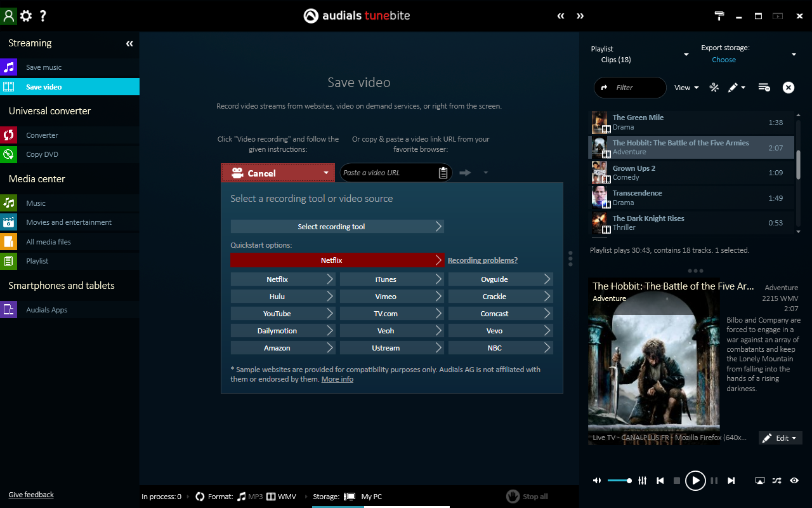This screenshot has width=812, height=508.
Task: Open Converter in the sidebar
Action: click(42, 135)
